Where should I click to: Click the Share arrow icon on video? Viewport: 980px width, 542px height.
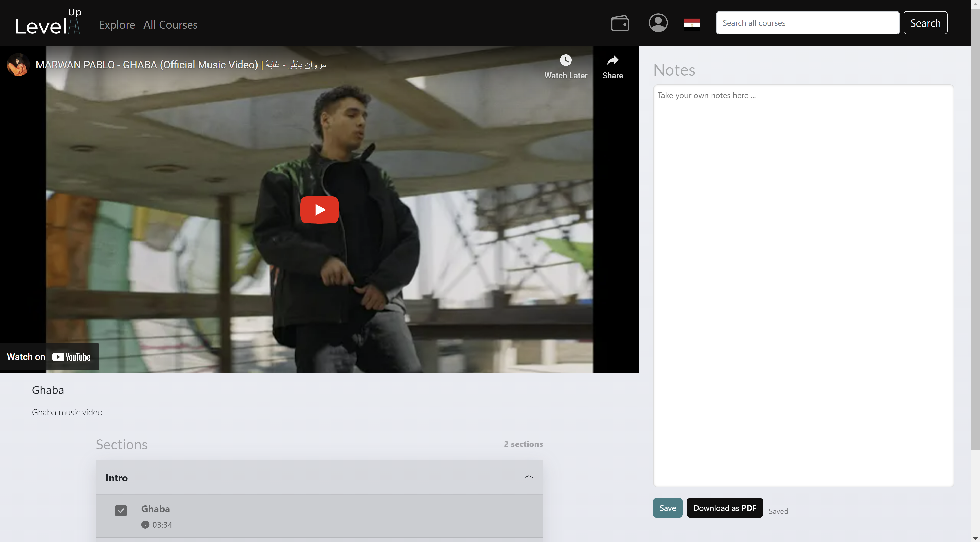coord(612,60)
